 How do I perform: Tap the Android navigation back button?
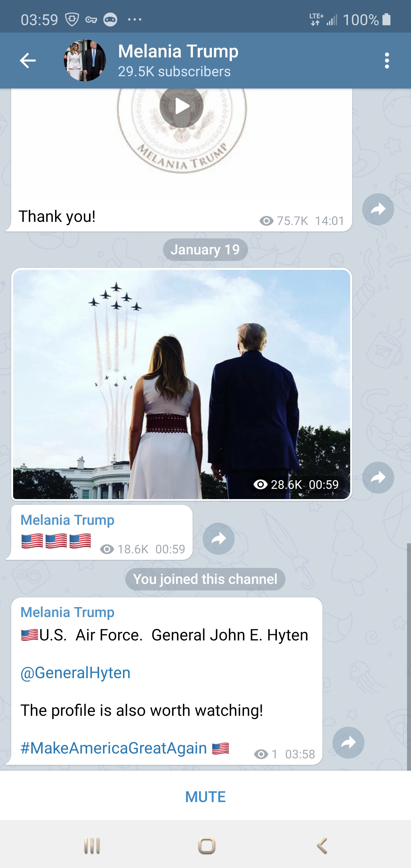(x=322, y=846)
